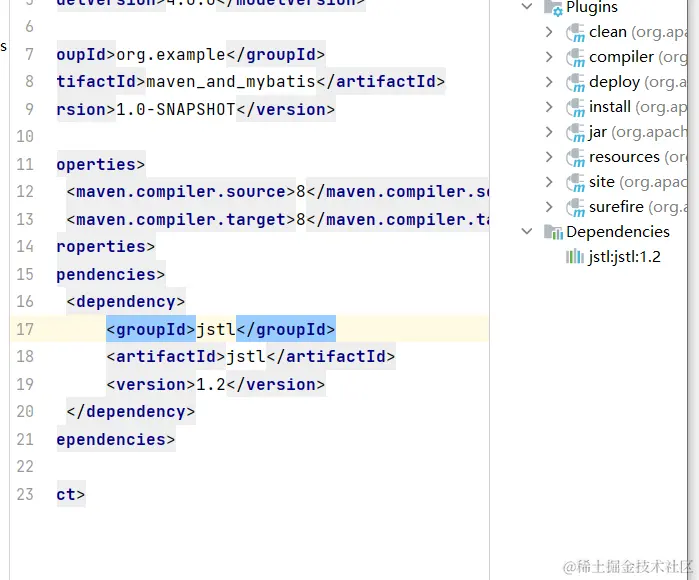Expand the compiler plugin node
699x580 pixels.
pos(549,57)
